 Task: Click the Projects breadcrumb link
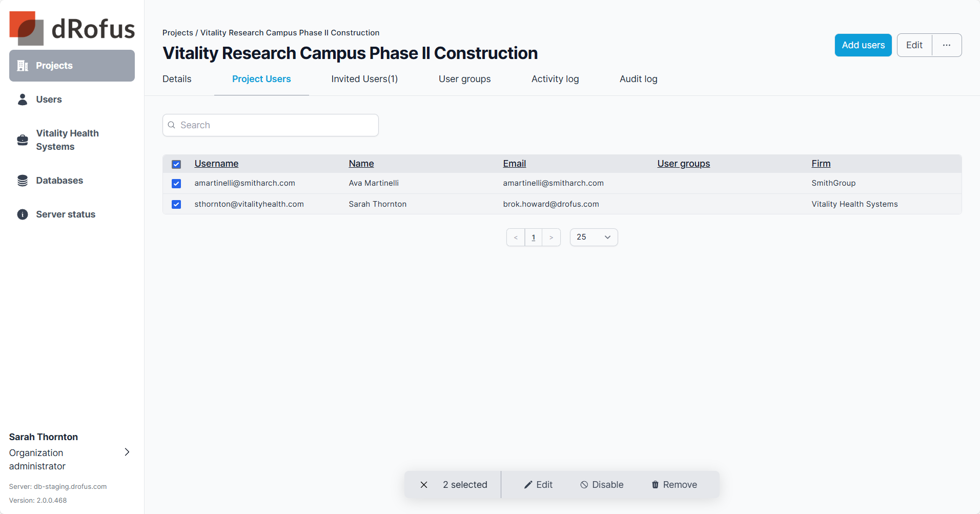coord(177,33)
